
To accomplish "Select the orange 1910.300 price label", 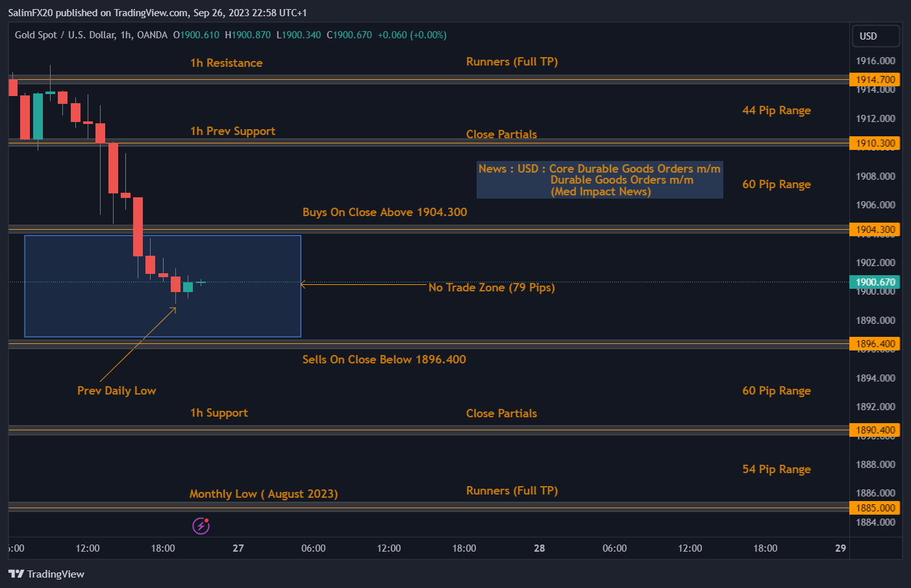I will click(x=875, y=143).
